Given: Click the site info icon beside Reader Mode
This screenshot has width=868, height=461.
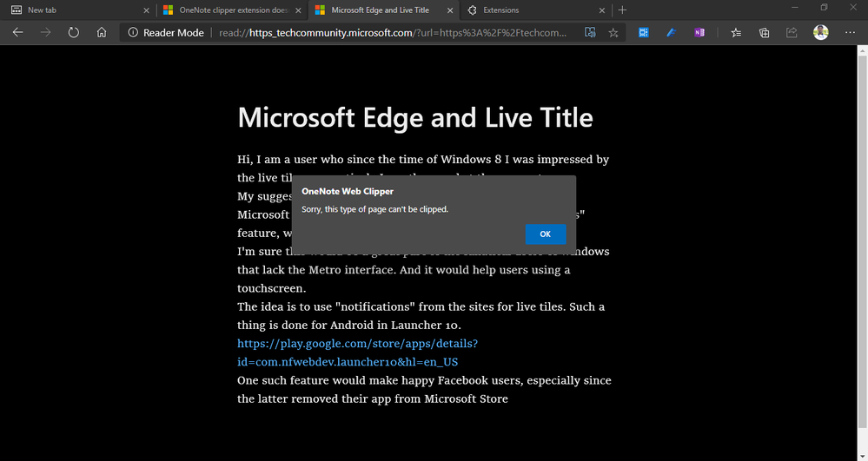Looking at the screenshot, I should pos(133,33).
